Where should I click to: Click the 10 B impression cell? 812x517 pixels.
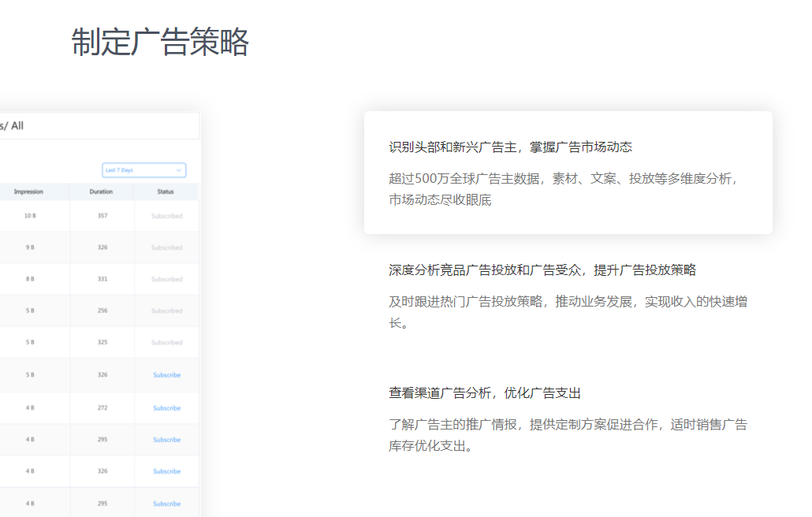29,216
